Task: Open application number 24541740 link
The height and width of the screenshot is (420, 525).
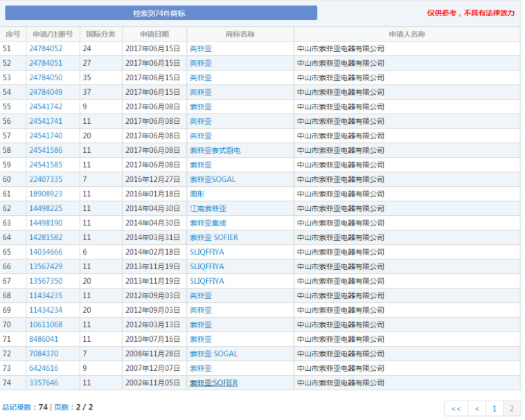Action: (x=46, y=136)
